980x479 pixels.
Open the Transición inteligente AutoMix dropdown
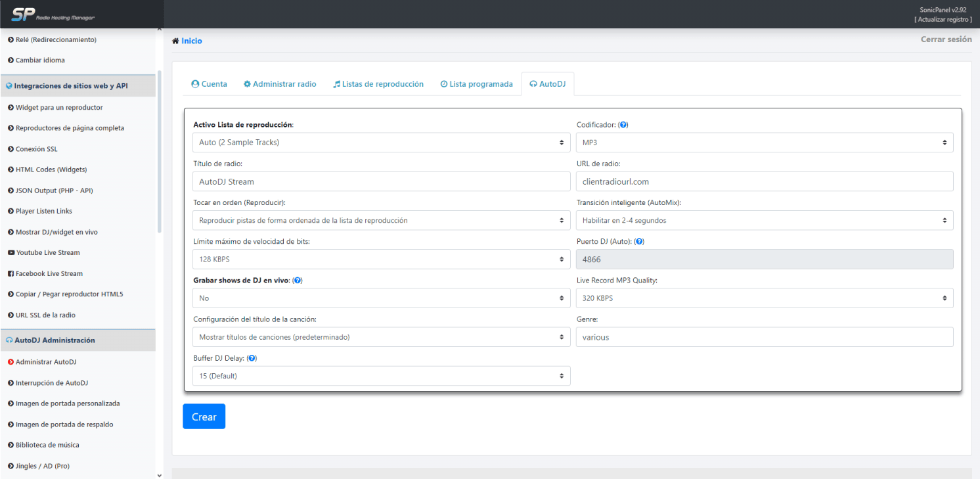tap(764, 221)
